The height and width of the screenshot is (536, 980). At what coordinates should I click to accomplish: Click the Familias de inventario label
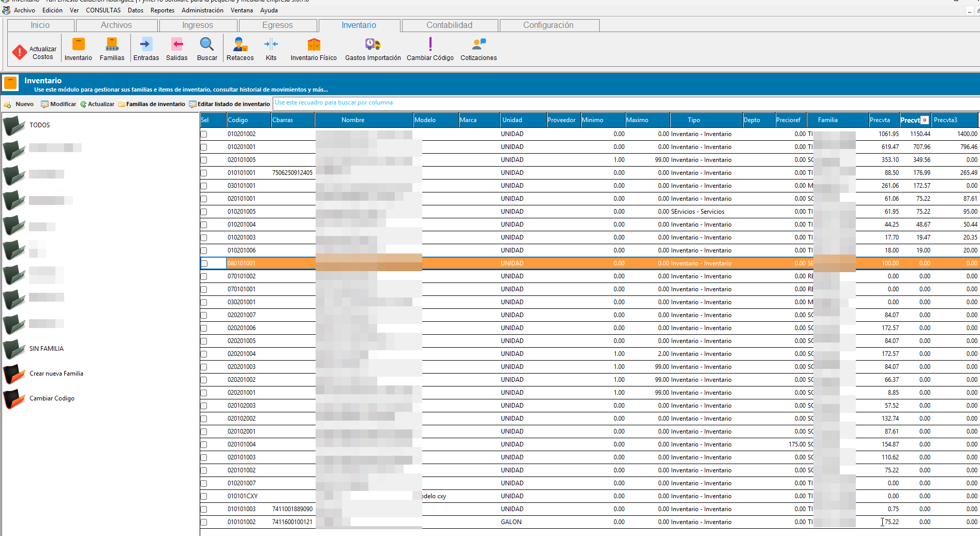coord(156,104)
